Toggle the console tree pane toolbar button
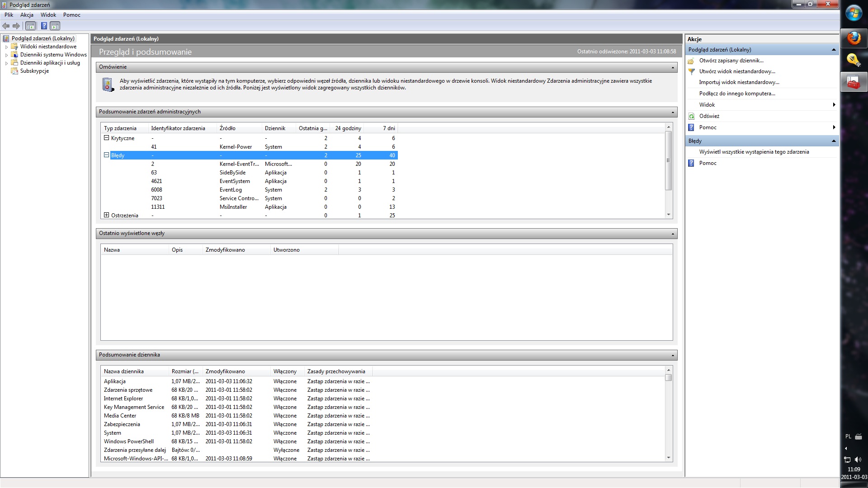 pyautogui.click(x=30, y=26)
